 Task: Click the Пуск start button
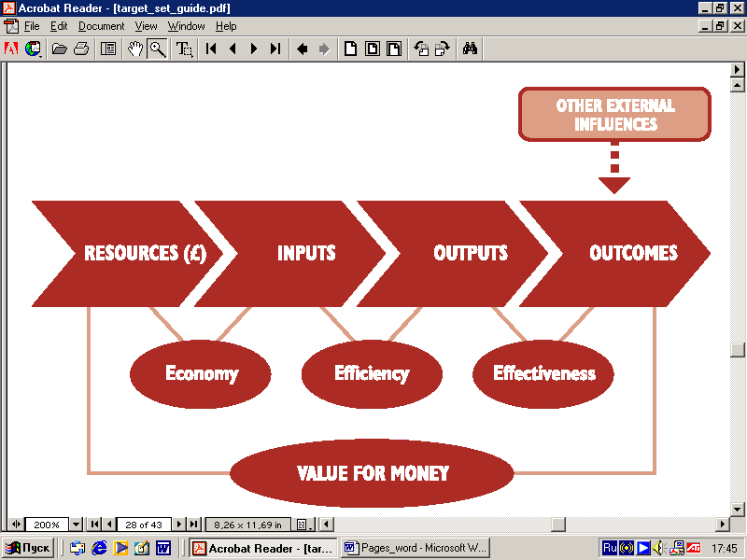[x=28, y=548]
